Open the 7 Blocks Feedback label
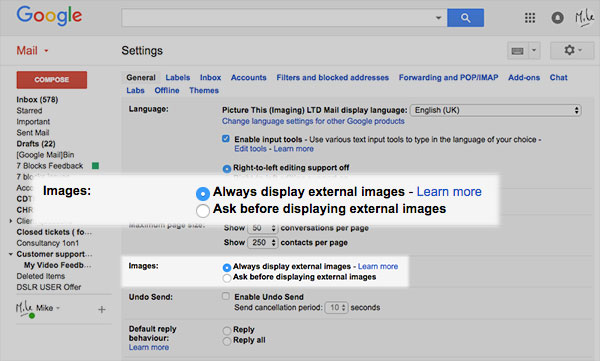 tap(49, 166)
